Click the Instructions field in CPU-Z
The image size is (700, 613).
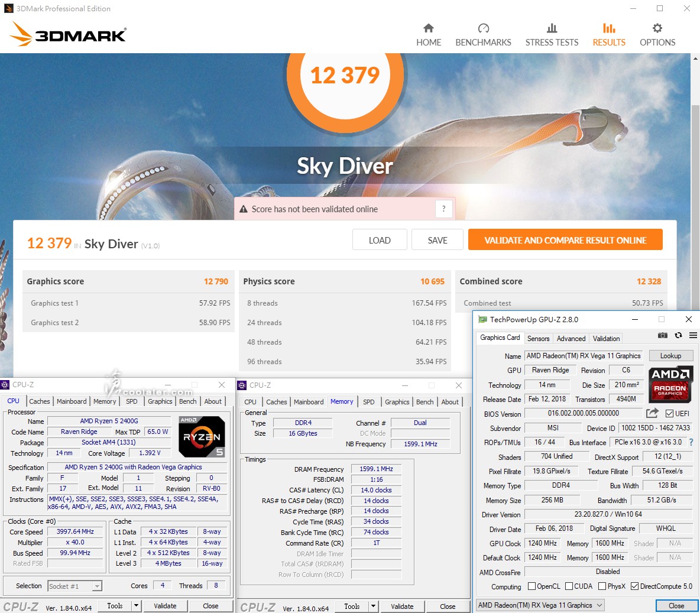point(137,502)
